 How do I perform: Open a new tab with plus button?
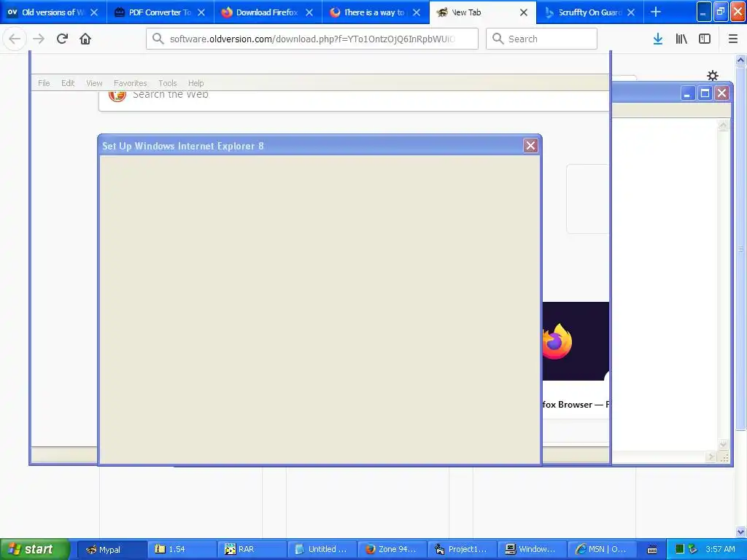(x=656, y=12)
